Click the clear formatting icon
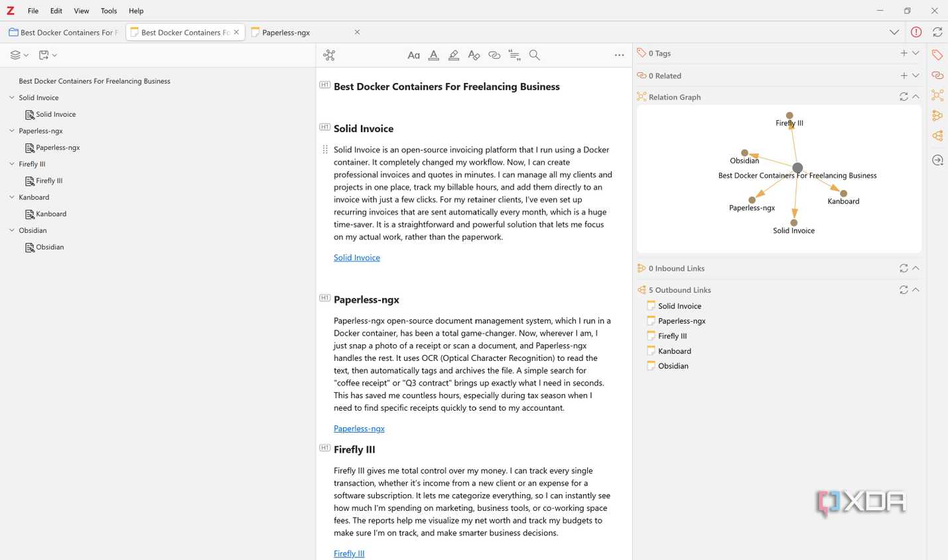 click(x=474, y=55)
